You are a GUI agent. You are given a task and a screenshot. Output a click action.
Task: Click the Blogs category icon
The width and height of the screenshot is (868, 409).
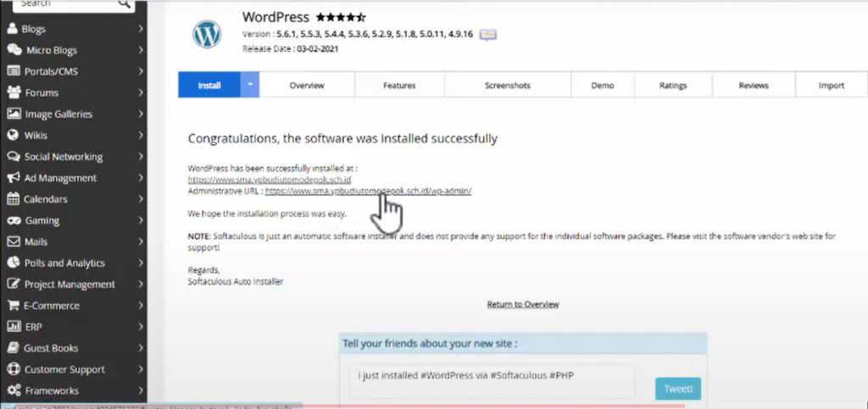(12, 29)
